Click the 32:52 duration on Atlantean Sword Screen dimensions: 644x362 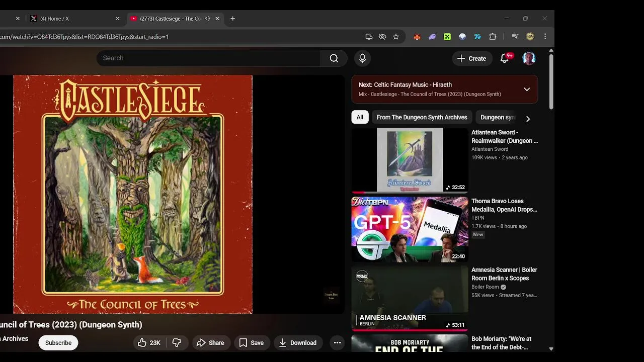[455, 188]
